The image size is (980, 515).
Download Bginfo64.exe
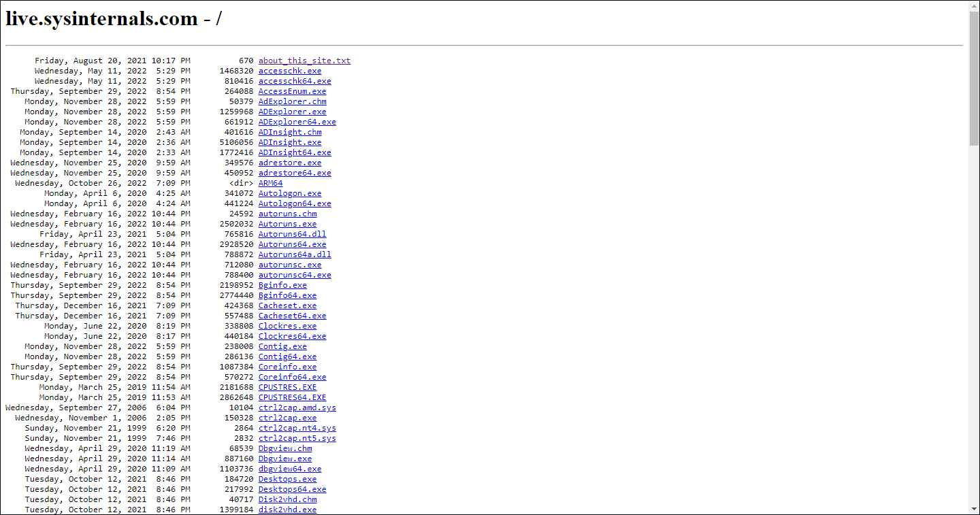[x=286, y=295]
